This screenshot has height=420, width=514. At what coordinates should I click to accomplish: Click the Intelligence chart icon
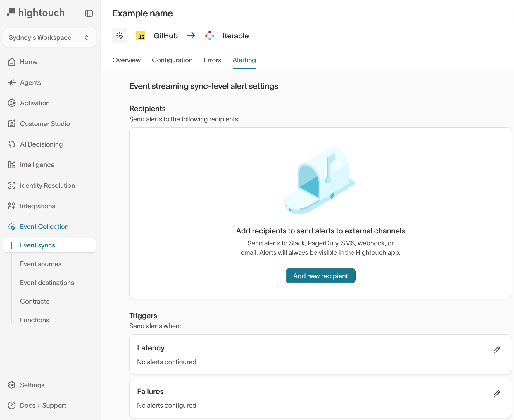pos(12,165)
